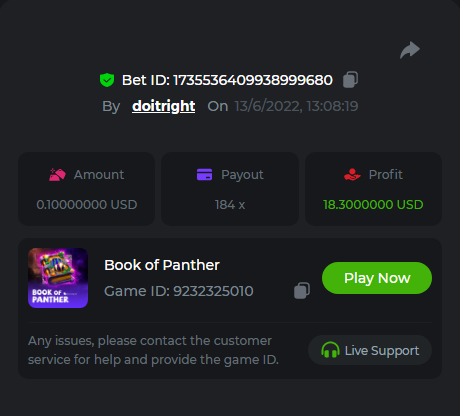460x416 pixels.
Task: Click the purple Payout card icon
Action: coord(204,174)
